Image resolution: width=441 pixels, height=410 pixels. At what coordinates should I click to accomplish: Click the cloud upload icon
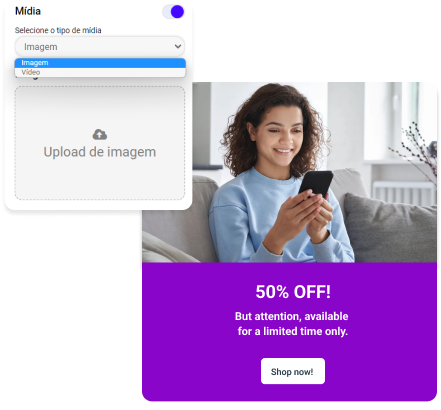click(x=99, y=134)
